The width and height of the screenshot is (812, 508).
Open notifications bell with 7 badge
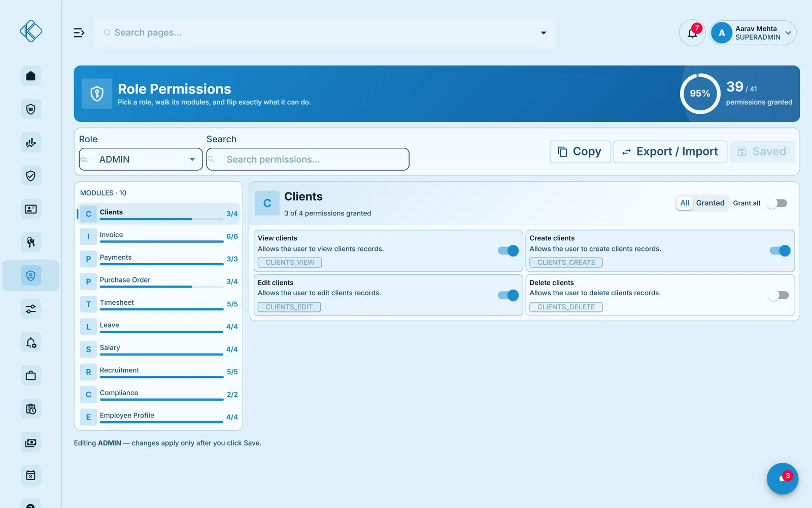(x=692, y=33)
